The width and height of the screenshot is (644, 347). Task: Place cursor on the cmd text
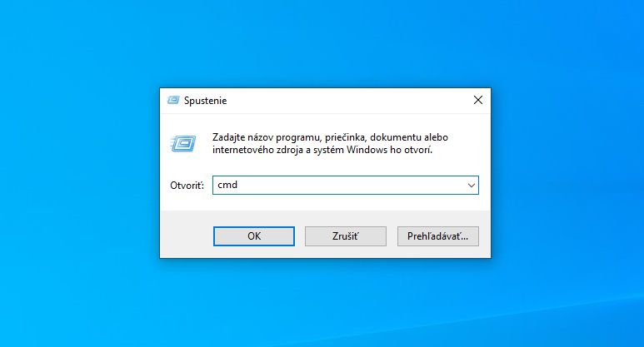tap(227, 185)
